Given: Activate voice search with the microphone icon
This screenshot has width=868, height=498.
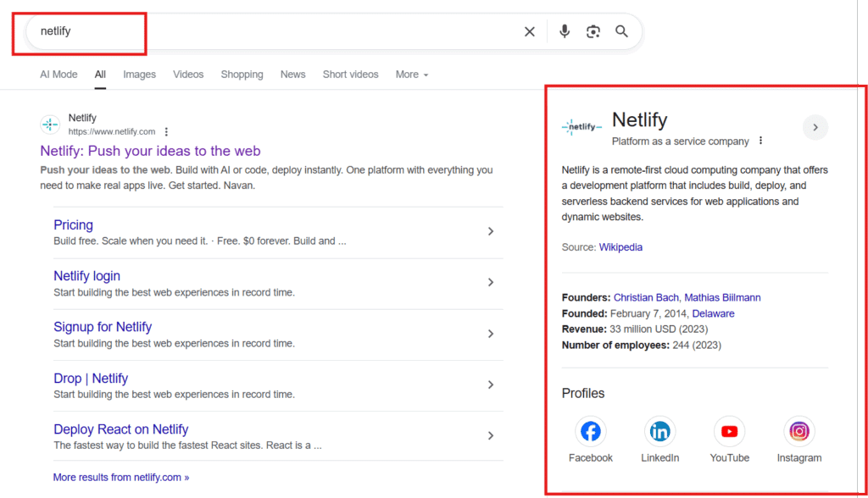Looking at the screenshot, I should 564,31.
